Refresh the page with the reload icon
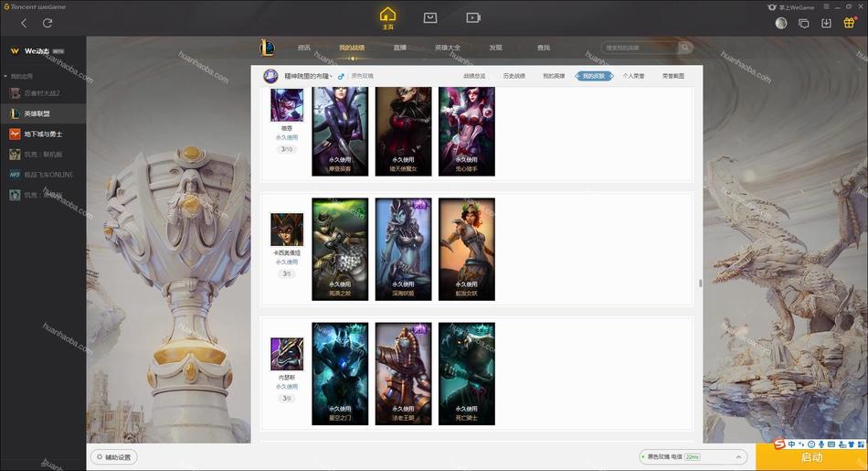 (48, 23)
